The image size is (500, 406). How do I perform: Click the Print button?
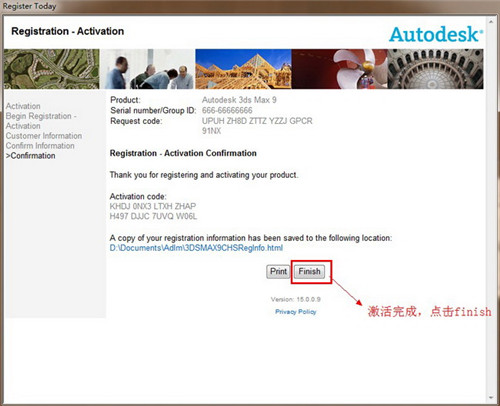(x=278, y=272)
